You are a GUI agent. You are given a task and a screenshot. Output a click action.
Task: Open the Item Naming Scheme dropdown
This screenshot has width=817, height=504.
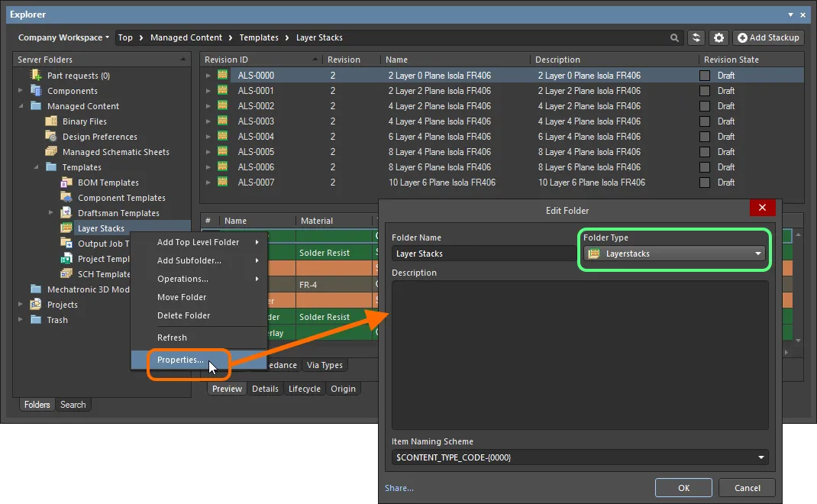[x=580, y=457]
